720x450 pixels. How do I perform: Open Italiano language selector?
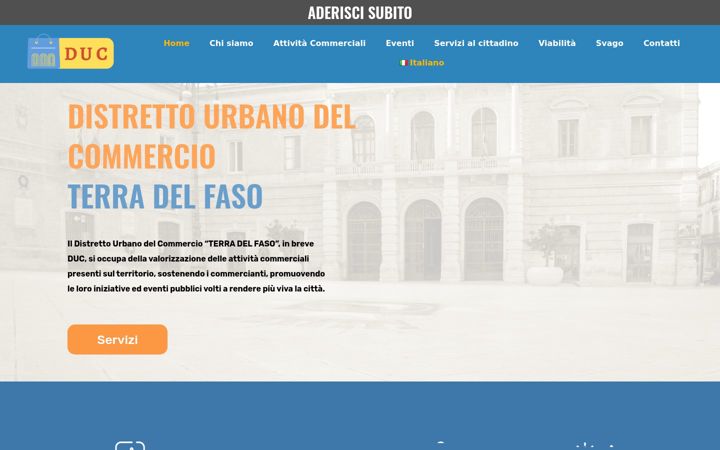coord(422,63)
